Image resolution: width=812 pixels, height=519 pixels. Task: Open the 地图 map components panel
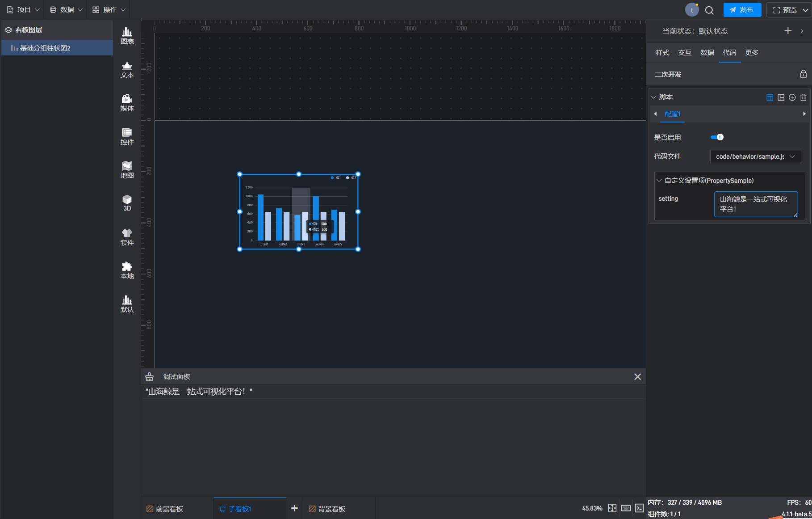click(127, 170)
